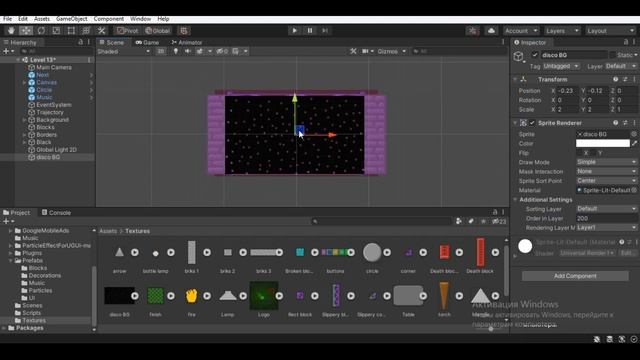The height and width of the screenshot is (360, 640).
Task: Switch to the Animator tab
Action: coord(187,42)
